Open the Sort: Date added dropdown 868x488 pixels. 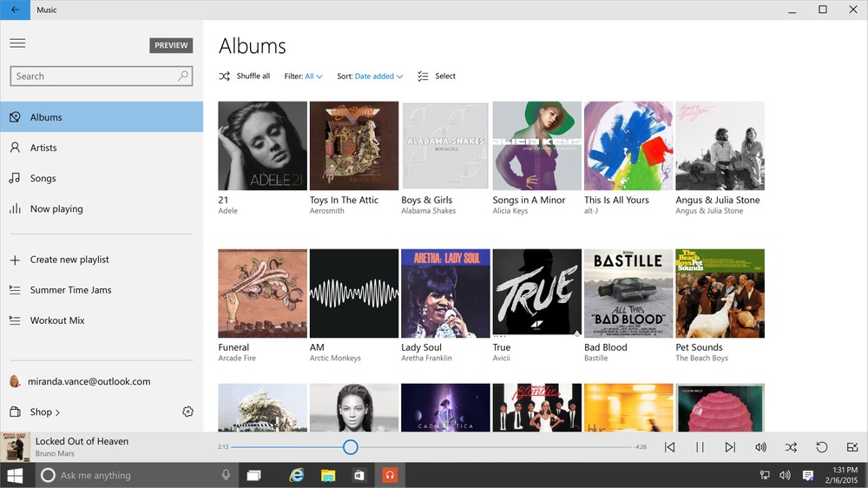point(370,76)
